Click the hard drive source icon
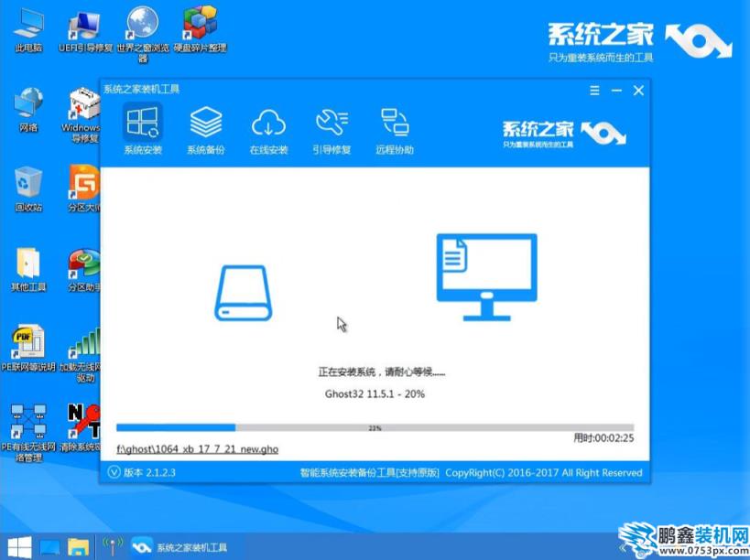Screen dimensions: 750x560 [x=243, y=293]
